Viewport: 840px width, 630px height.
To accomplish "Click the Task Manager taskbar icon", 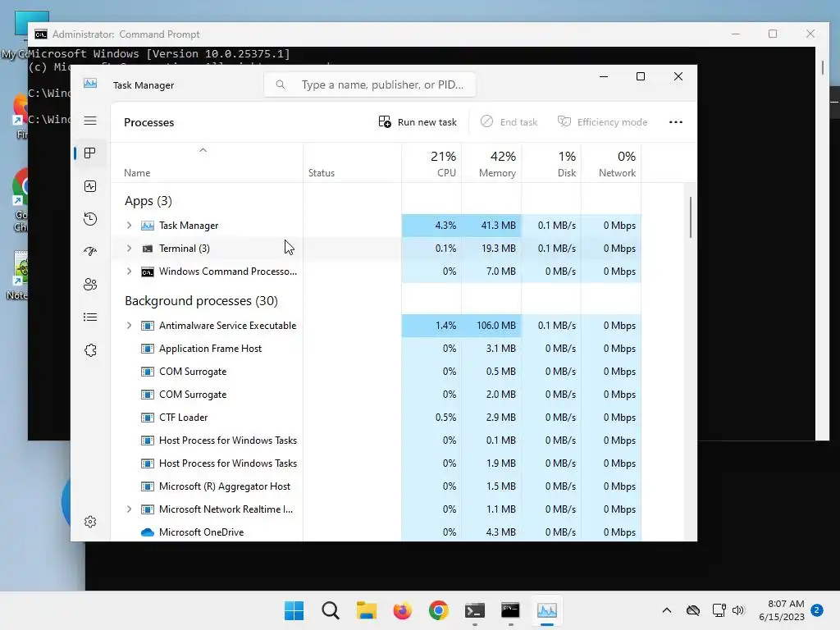I will (547, 610).
